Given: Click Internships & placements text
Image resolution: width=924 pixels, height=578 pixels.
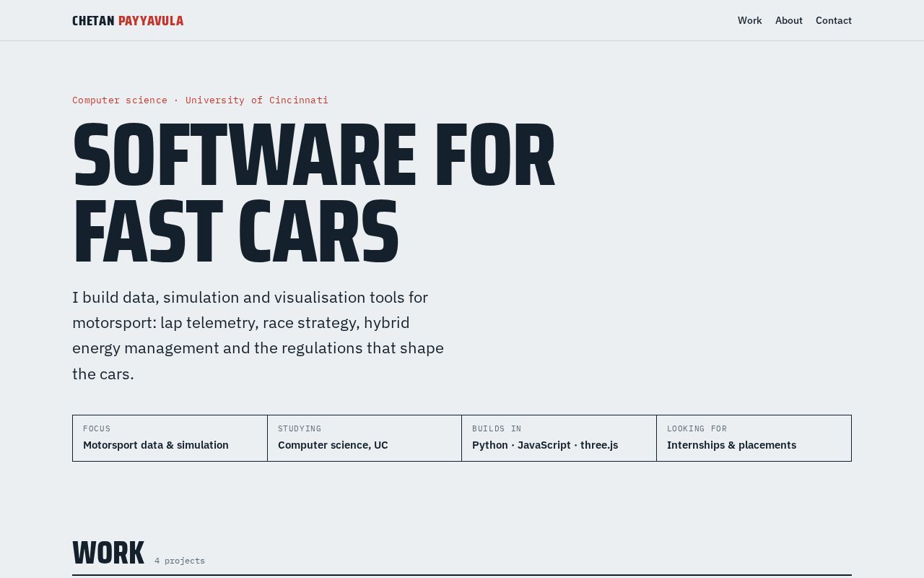Looking at the screenshot, I should point(731,445).
